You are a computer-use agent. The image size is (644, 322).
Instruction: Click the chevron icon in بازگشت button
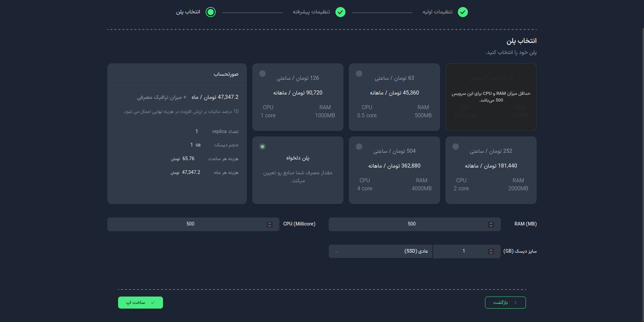[x=516, y=303]
